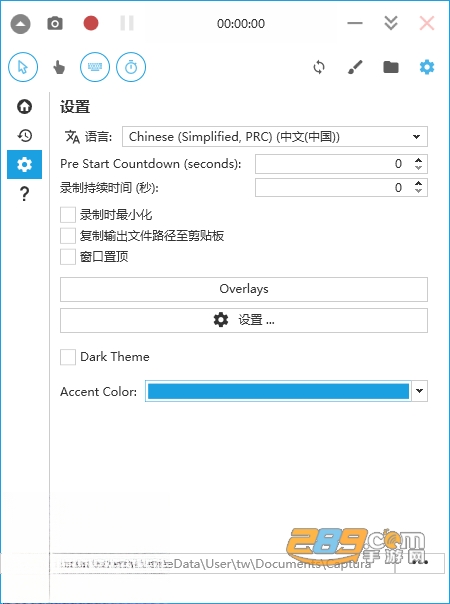Image resolution: width=450 pixels, height=604 pixels.
Task: Click the refresh arrows icon
Action: click(x=319, y=67)
